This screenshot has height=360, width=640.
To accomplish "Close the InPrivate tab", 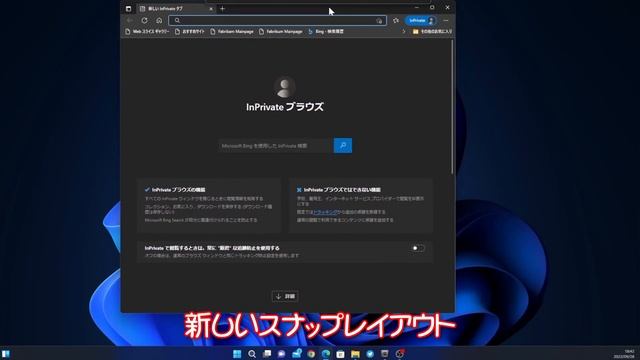I will [211, 9].
